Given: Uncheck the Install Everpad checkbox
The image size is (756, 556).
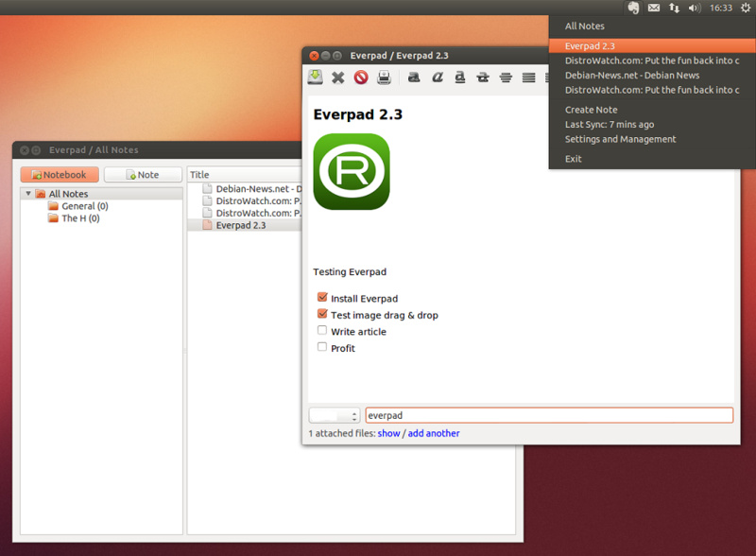Looking at the screenshot, I should (x=322, y=297).
